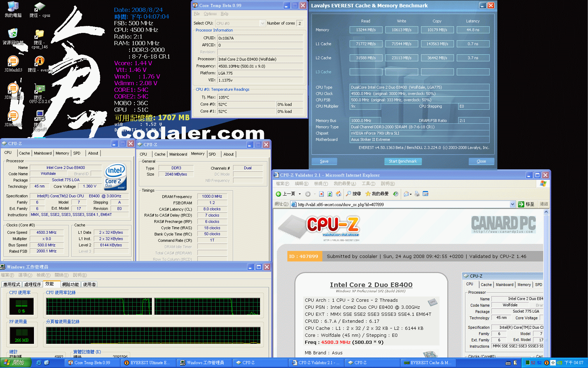Image resolution: width=588 pixels, height=368 pixels.
Task: Click the IE Stop page icon
Action: tap(321, 194)
